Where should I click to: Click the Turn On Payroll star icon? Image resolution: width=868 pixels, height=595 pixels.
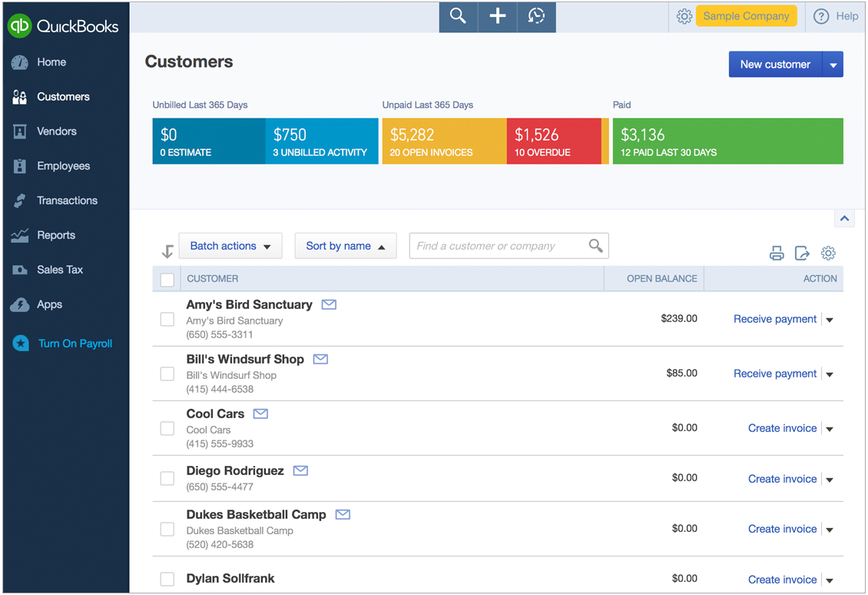[21, 344]
